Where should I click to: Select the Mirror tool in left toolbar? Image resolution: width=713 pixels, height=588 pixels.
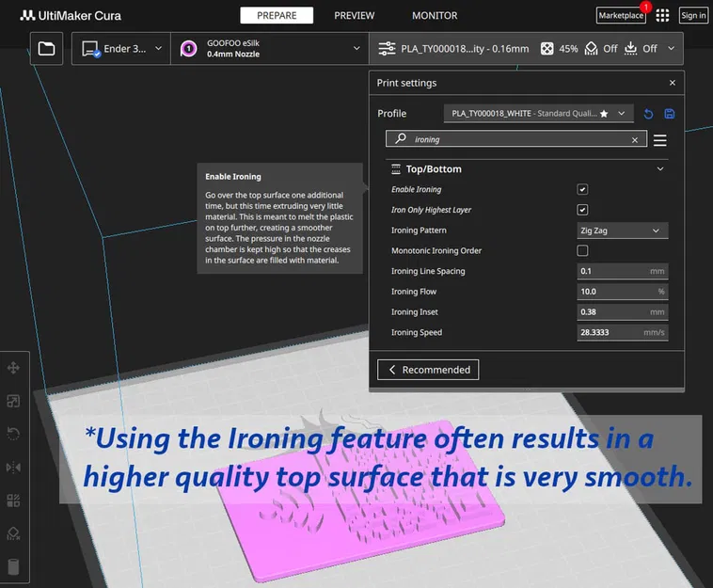click(x=13, y=468)
